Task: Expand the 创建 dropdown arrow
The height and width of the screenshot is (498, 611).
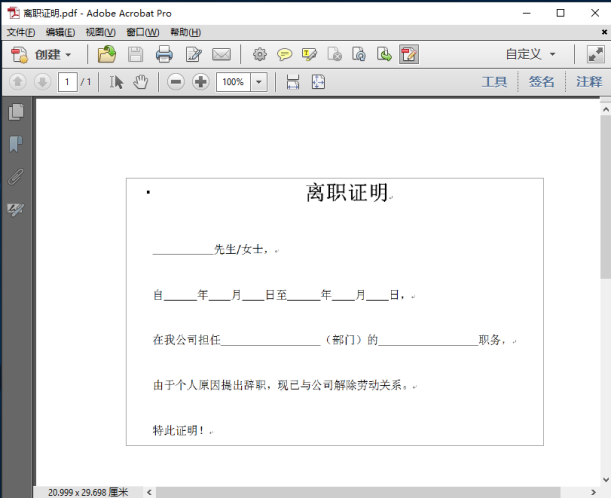Action: point(68,55)
